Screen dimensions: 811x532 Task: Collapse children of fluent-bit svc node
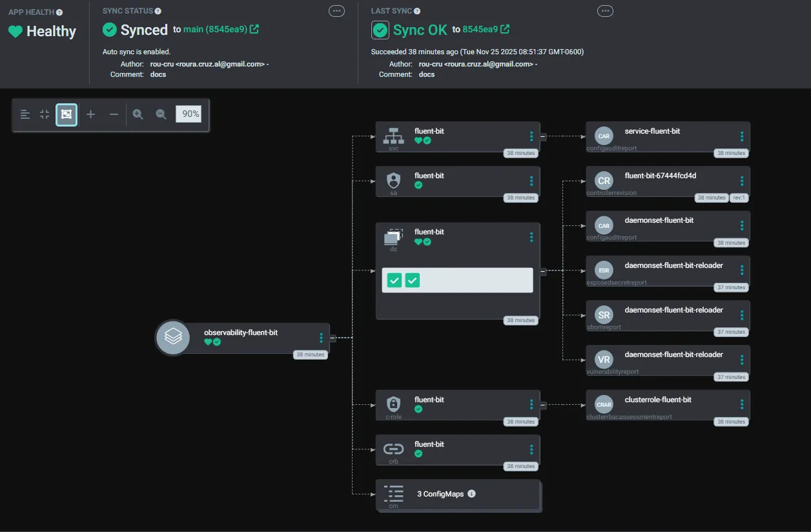click(543, 136)
